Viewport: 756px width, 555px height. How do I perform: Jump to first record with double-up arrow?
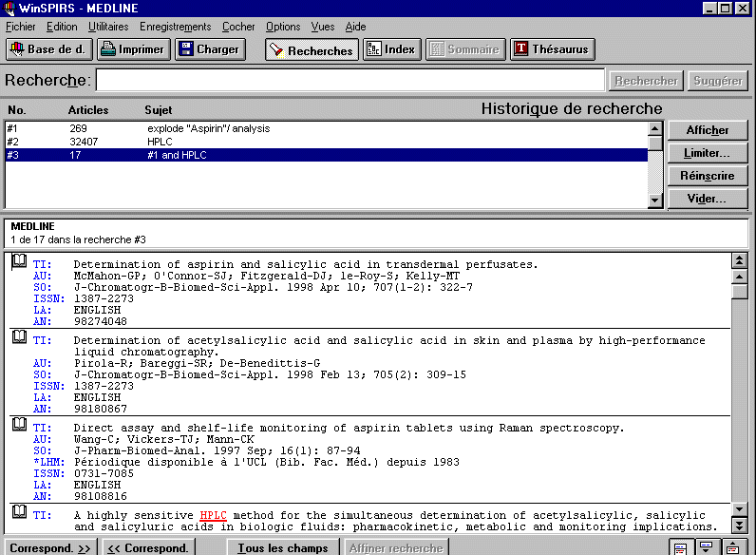pyautogui.click(x=739, y=260)
